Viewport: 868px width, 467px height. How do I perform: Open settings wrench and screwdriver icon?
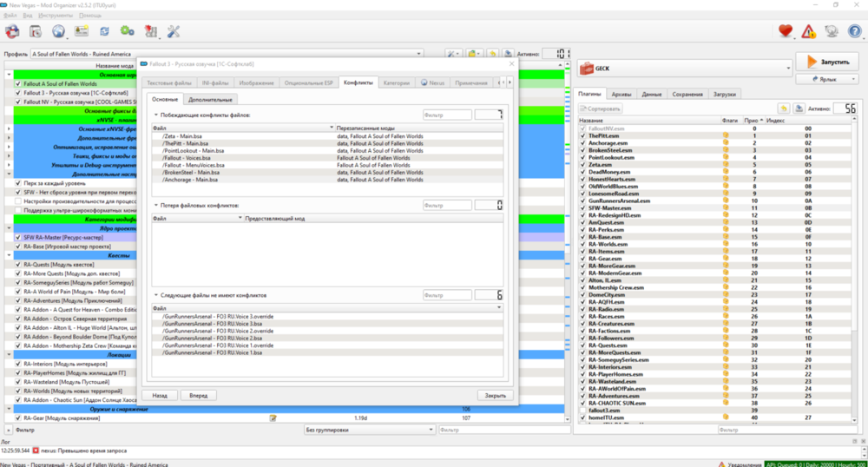tap(174, 31)
